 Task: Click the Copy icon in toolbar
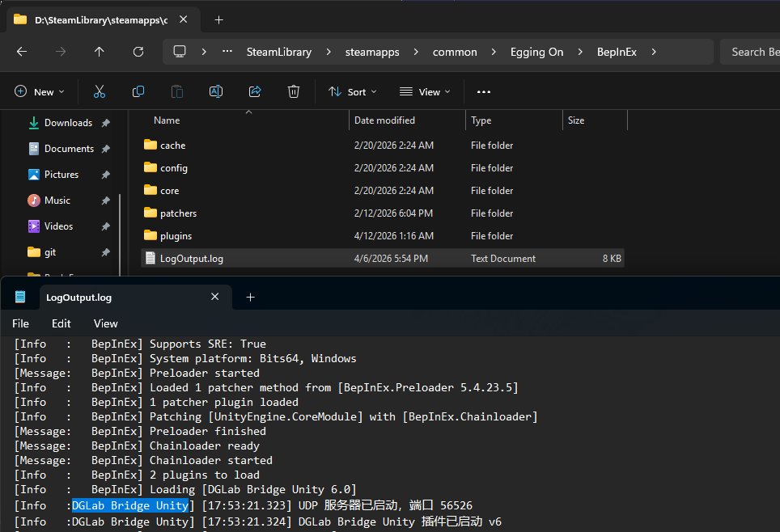pos(138,92)
